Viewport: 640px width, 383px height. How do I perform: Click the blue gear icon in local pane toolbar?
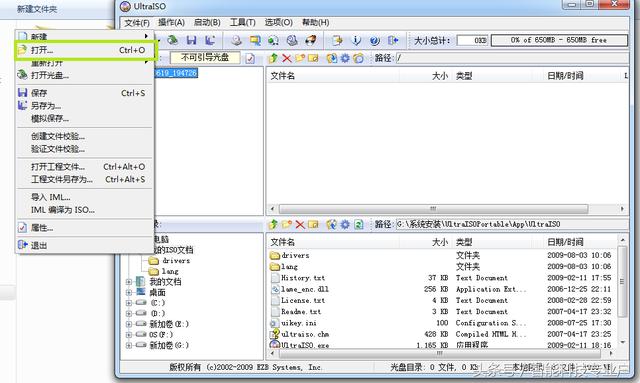pos(345,224)
